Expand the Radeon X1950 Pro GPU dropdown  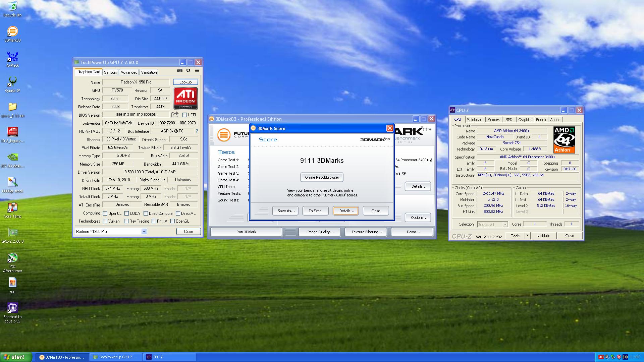(x=144, y=232)
